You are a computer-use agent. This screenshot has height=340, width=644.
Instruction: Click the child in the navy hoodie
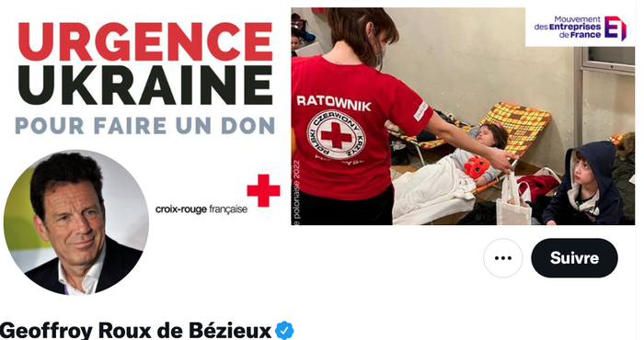[585, 184]
